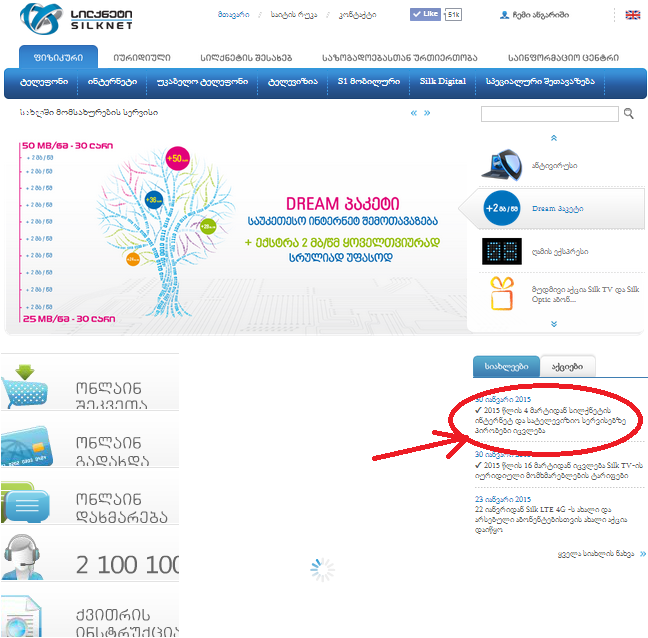Screen dimensions: 648x638
Task: Click the magnifier search icon
Action: tap(629, 113)
